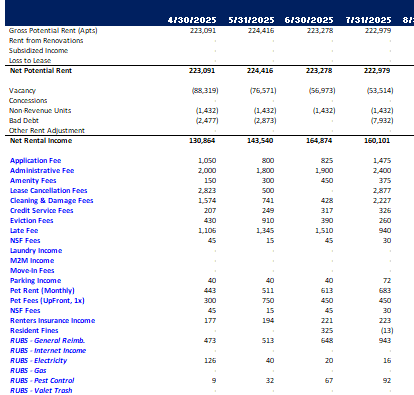Click the Resident Fines label
The height and width of the screenshot is (395, 414).
[34, 331]
